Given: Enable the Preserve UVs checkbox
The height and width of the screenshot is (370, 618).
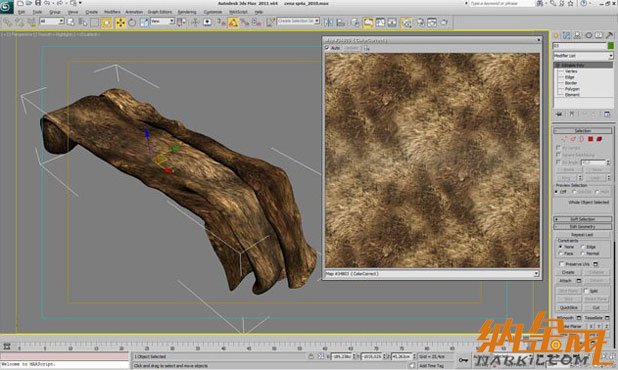Looking at the screenshot, I should 561,264.
